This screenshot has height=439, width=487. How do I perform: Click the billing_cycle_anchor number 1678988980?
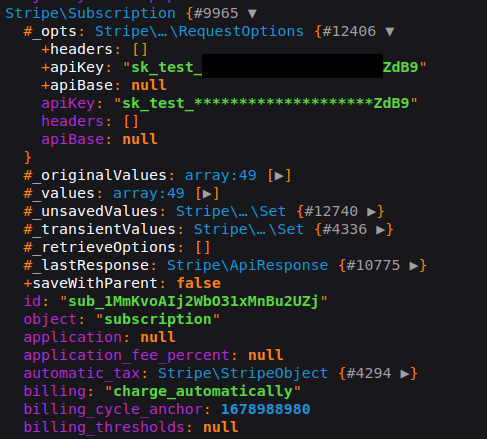(x=265, y=410)
